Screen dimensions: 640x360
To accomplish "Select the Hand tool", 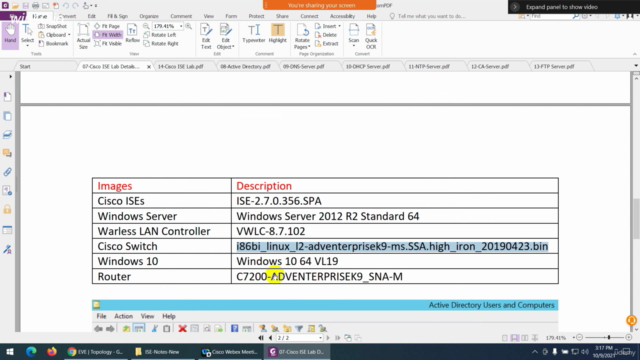I will [10, 35].
